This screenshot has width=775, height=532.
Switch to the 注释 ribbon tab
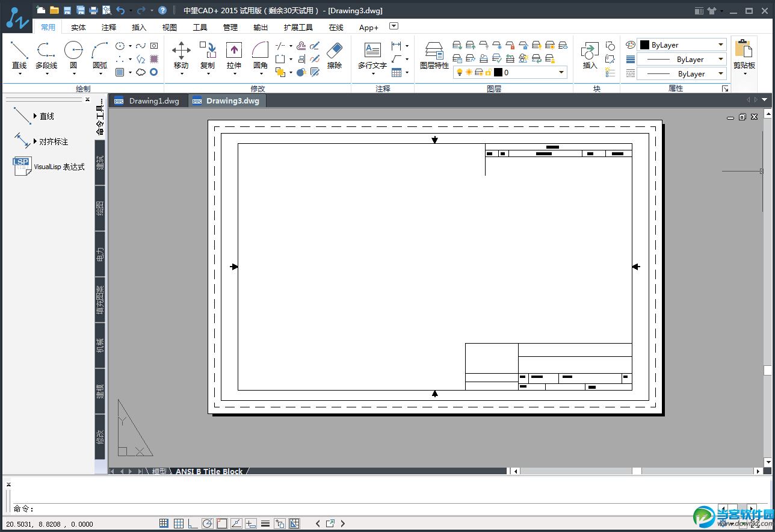click(x=109, y=27)
